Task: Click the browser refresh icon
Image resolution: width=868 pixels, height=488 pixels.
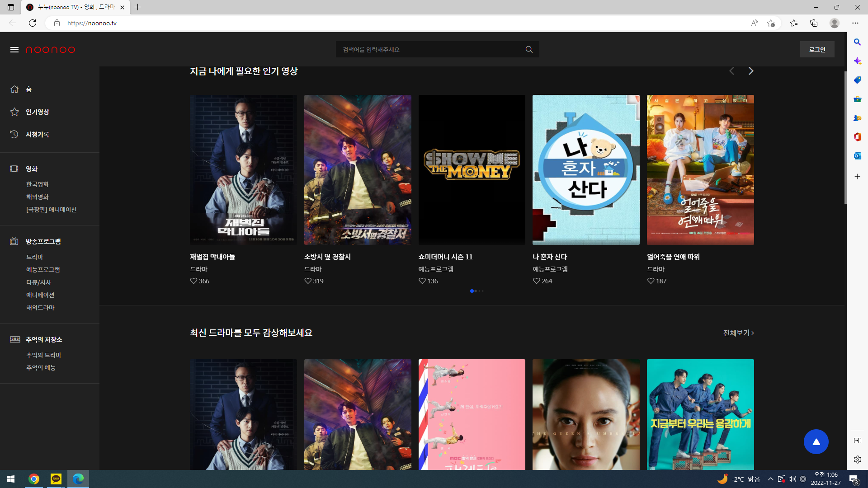Action: tap(33, 23)
